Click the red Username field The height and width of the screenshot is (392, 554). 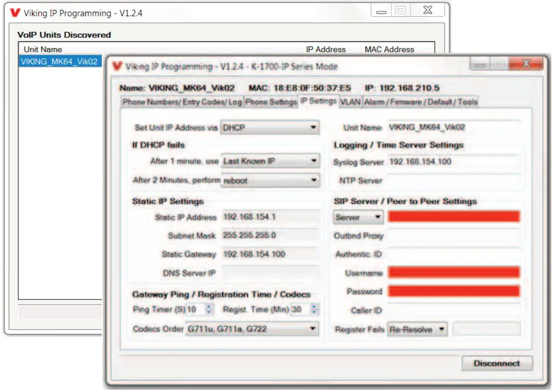[454, 273]
